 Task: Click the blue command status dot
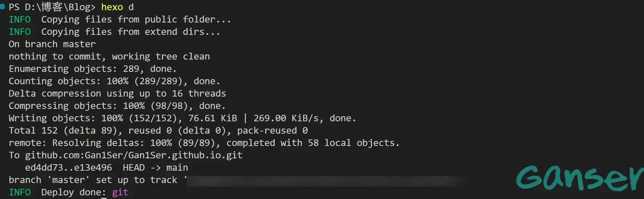point(2,7)
